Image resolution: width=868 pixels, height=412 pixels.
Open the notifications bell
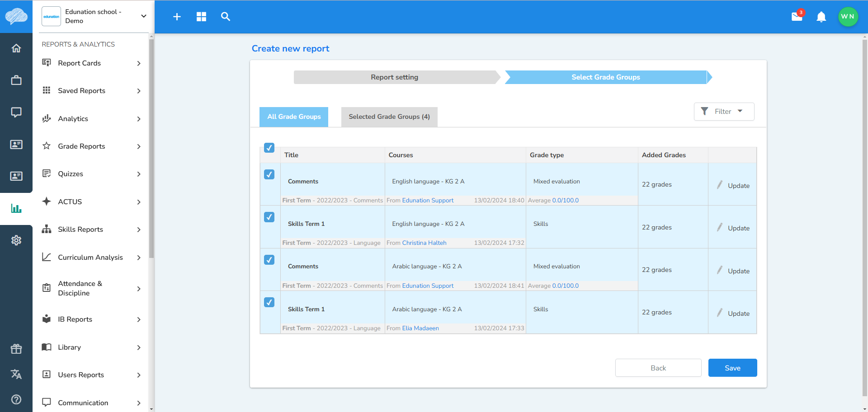pyautogui.click(x=821, y=17)
